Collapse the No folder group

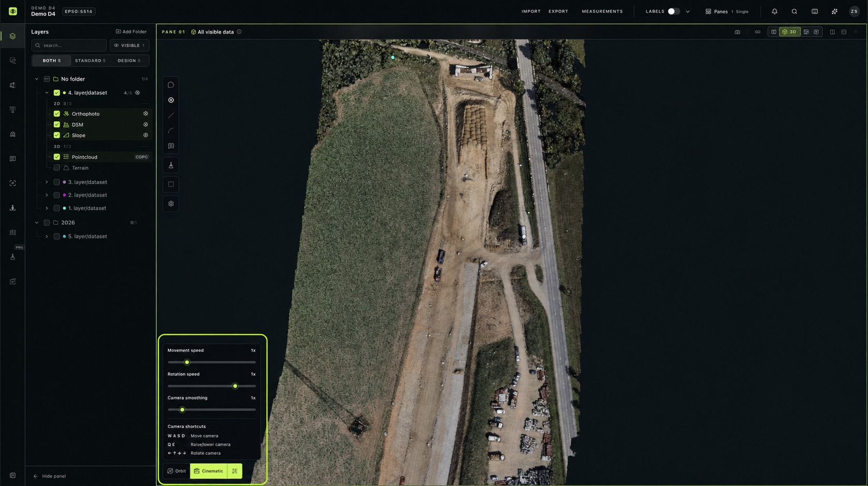click(37, 79)
